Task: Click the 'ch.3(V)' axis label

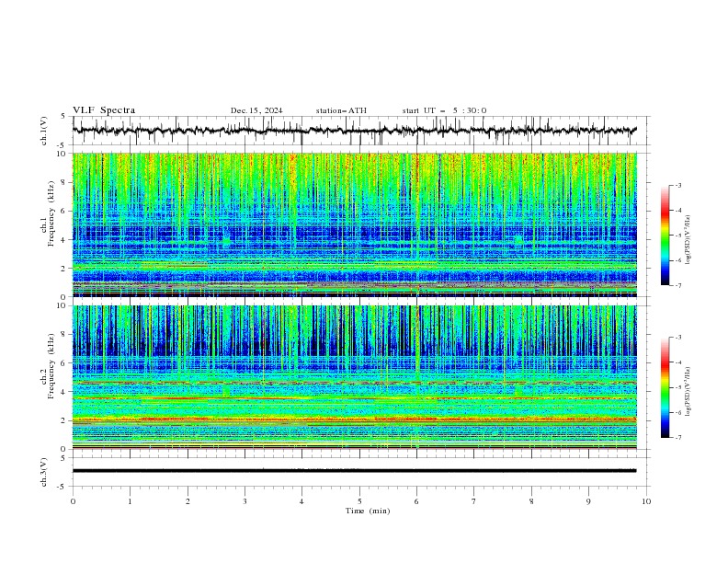Action: tap(44, 472)
